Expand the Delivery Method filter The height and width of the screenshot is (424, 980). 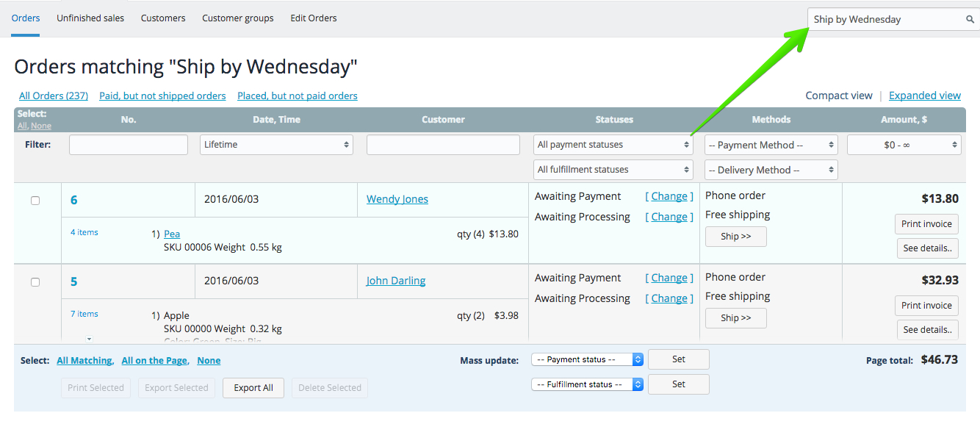tap(771, 170)
